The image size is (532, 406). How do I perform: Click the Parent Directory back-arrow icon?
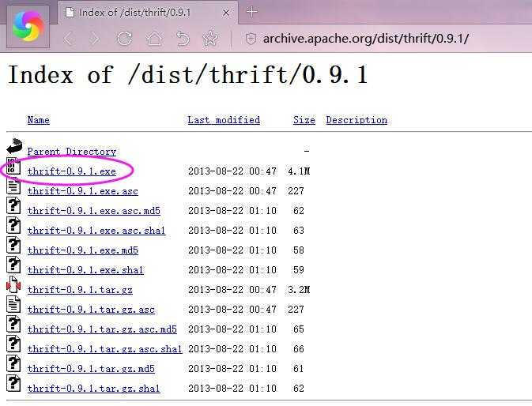coord(14,147)
